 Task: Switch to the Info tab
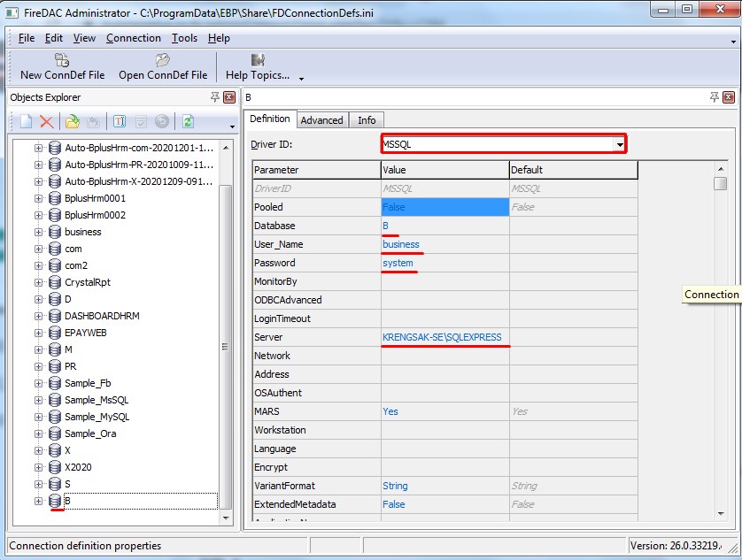point(367,120)
